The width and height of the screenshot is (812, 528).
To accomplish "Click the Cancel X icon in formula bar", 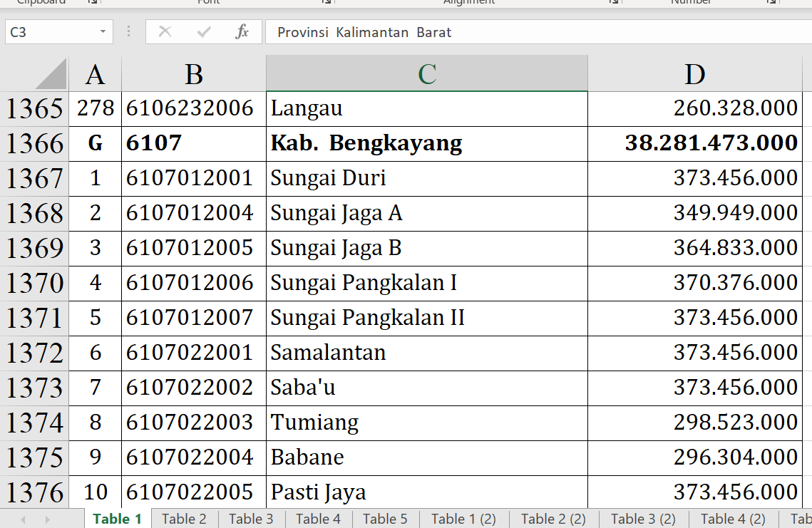I will point(165,32).
